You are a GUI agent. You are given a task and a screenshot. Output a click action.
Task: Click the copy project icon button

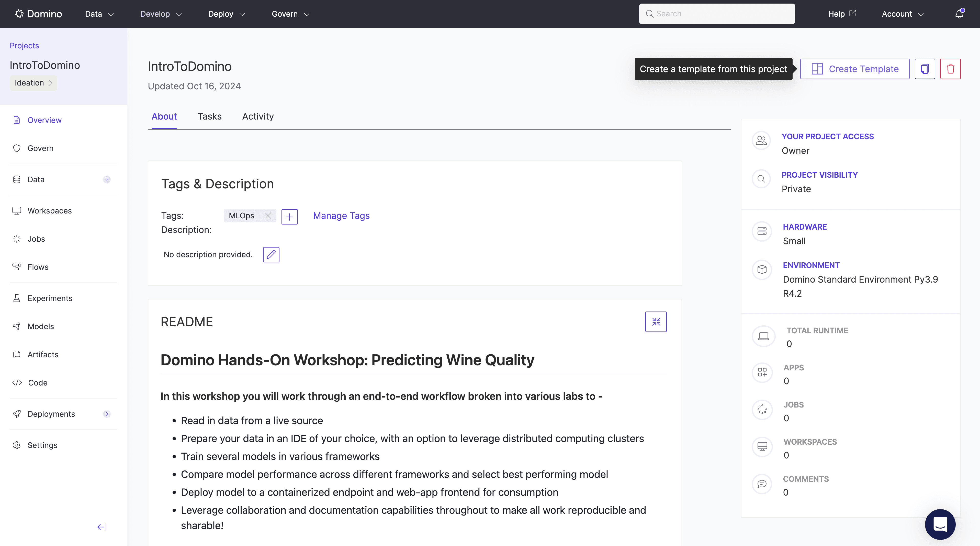coord(925,69)
